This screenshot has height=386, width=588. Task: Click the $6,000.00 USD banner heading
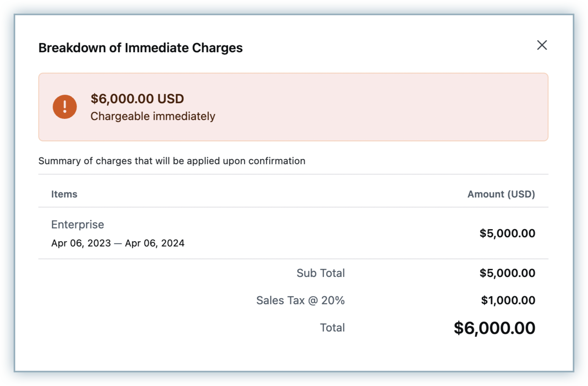137,99
